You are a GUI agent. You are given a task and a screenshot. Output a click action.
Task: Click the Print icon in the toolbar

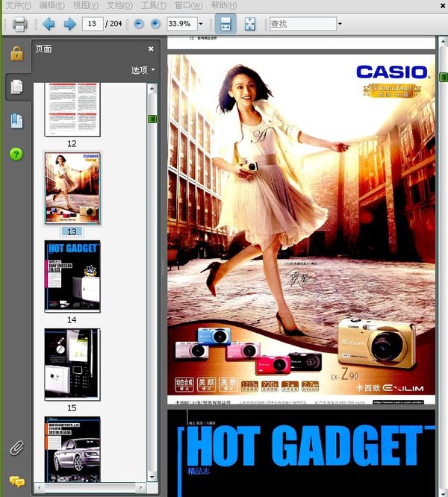tap(19, 24)
